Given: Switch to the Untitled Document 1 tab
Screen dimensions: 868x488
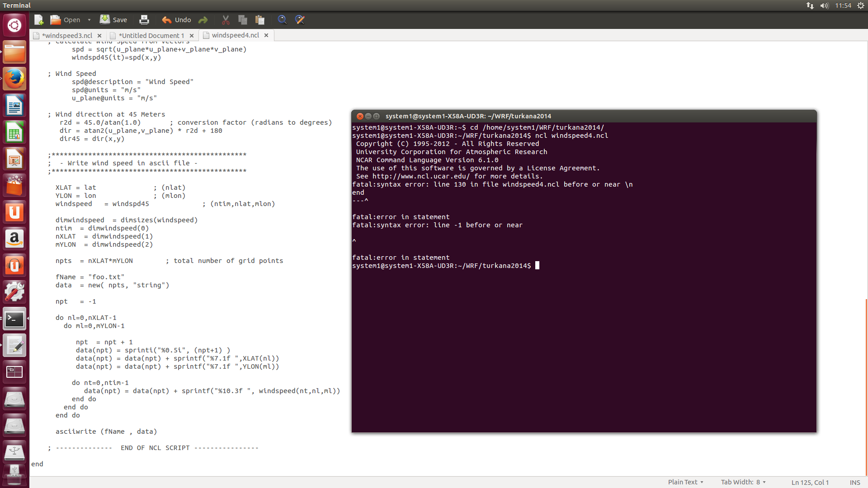Looking at the screenshot, I should coord(151,35).
